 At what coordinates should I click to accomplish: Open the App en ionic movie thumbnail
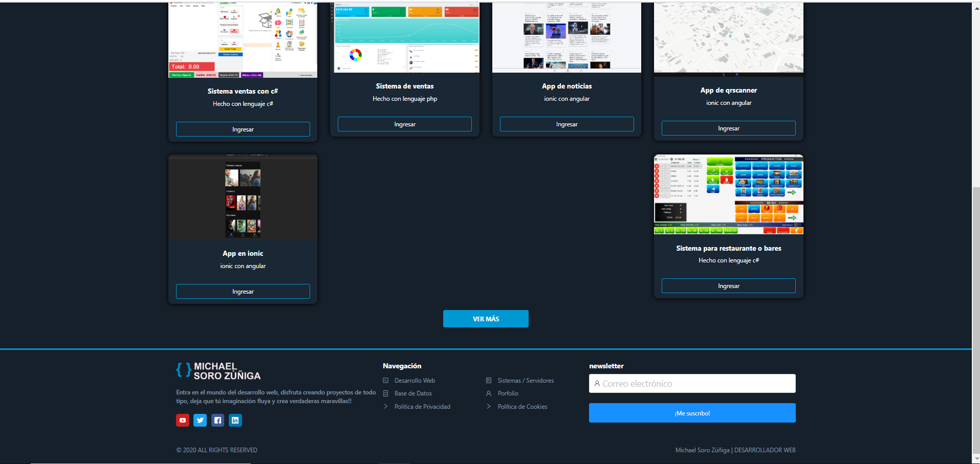(x=243, y=197)
